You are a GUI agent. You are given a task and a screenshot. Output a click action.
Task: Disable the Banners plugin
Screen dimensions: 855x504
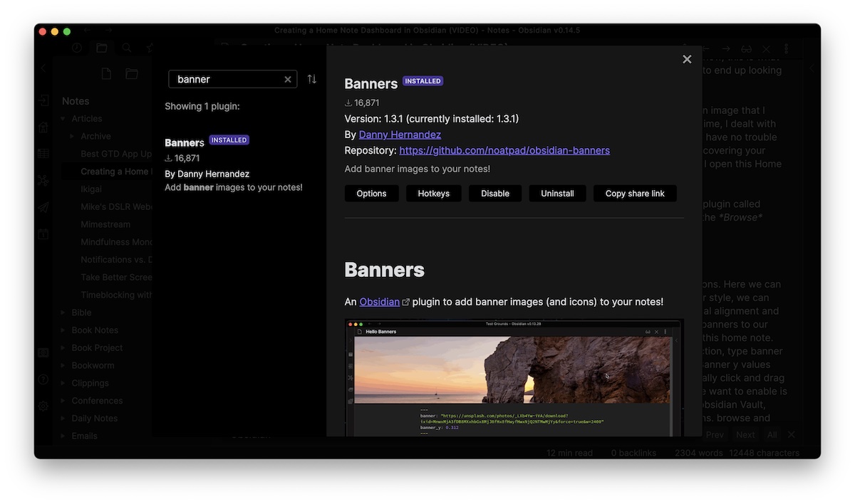(495, 194)
